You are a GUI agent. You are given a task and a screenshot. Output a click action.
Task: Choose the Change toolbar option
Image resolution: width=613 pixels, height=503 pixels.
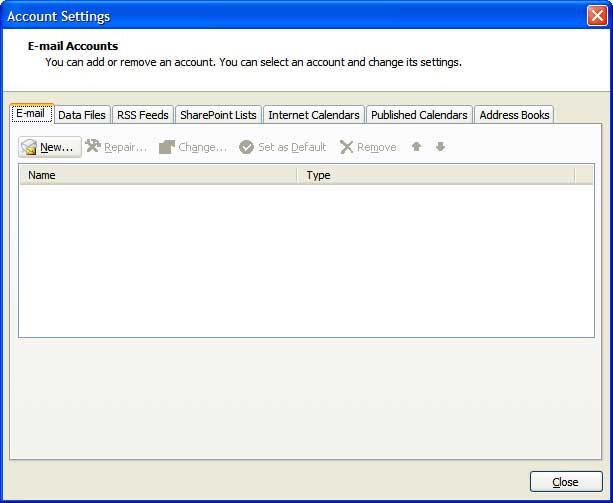coord(193,147)
